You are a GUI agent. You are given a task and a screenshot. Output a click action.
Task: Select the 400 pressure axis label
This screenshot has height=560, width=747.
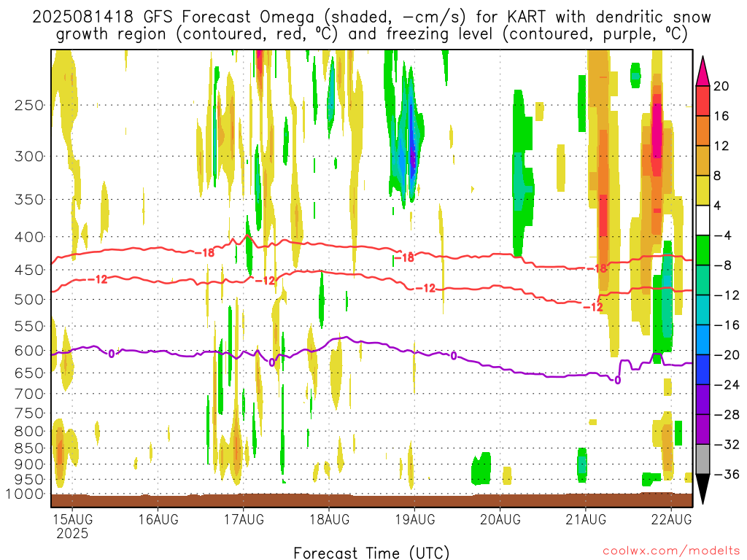(29, 237)
